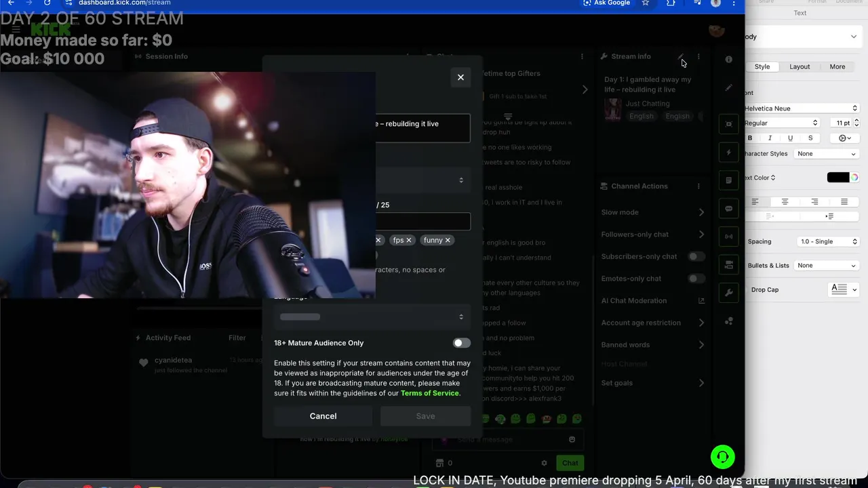
Task: Click the info icon in dashboard sidebar
Action: coord(729,59)
